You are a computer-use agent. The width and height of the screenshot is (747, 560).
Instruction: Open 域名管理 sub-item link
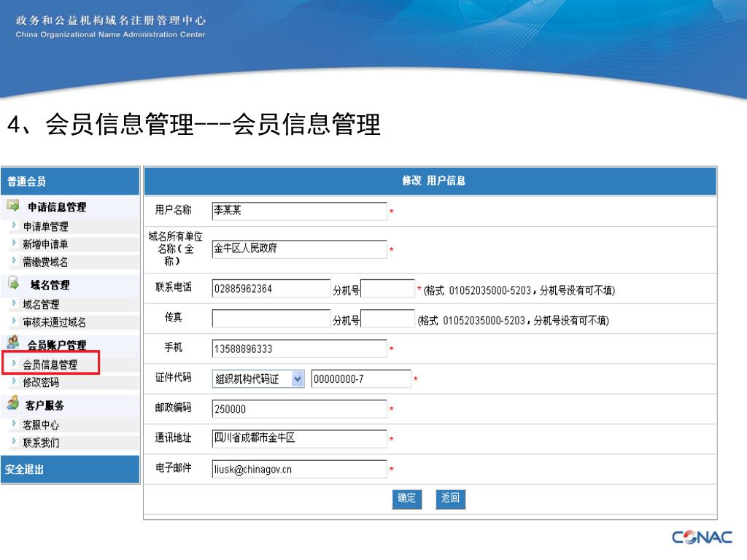[x=41, y=304]
